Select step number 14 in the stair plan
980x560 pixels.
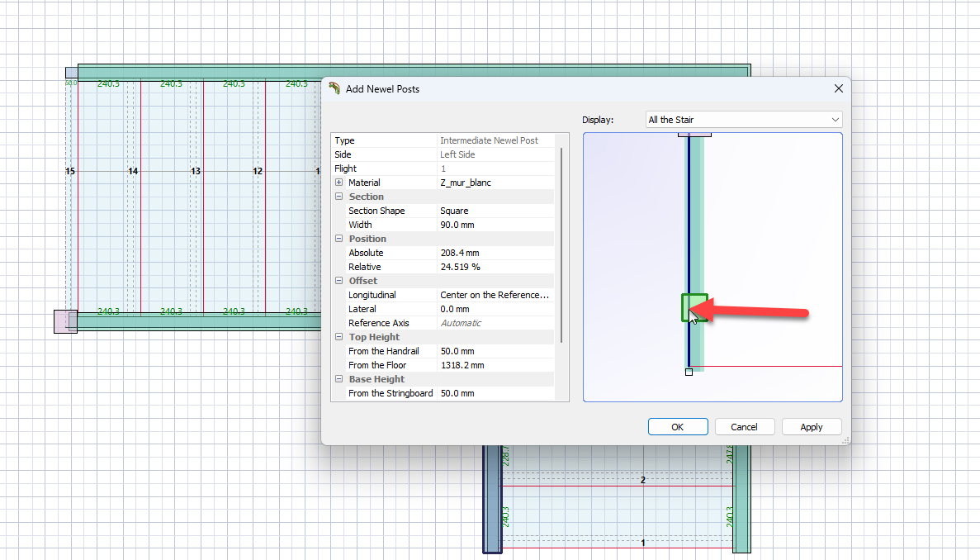[132, 171]
